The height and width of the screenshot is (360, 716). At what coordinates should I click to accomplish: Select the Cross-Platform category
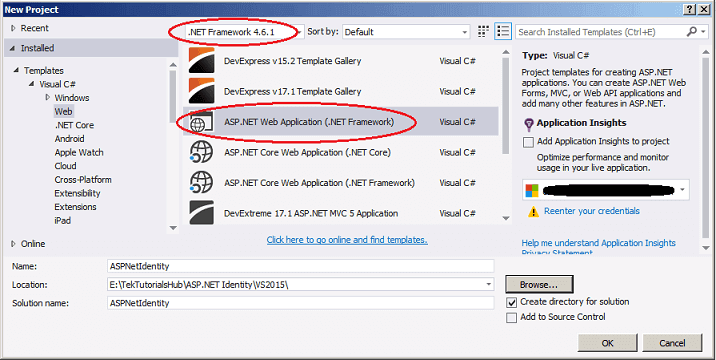(83, 180)
